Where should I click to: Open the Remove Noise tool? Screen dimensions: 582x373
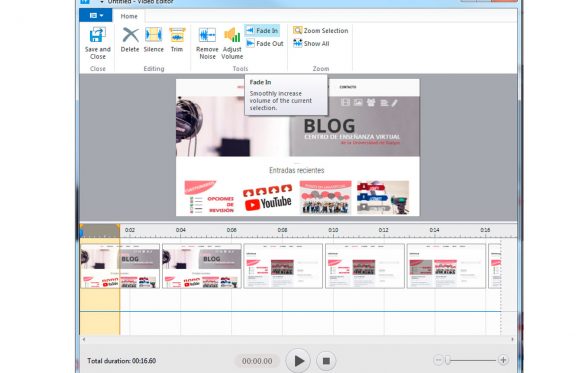click(x=207, y=43)
